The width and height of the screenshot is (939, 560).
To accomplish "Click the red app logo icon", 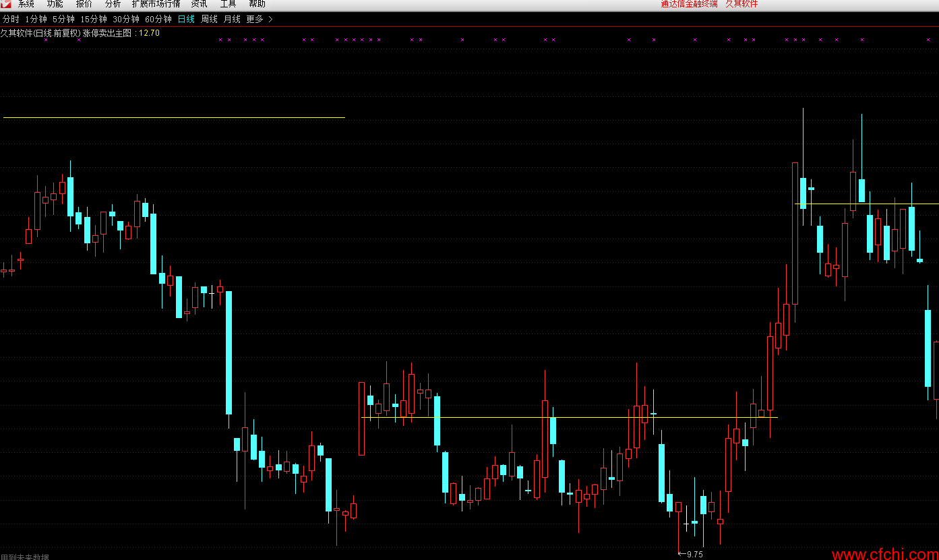I will (x=6, y=3).
